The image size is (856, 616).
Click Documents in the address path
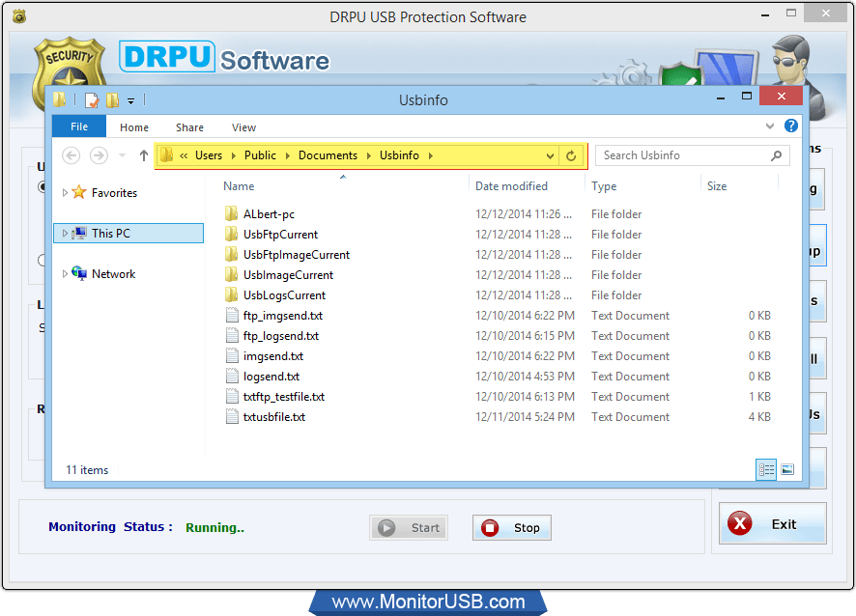[x=328, y=155]
